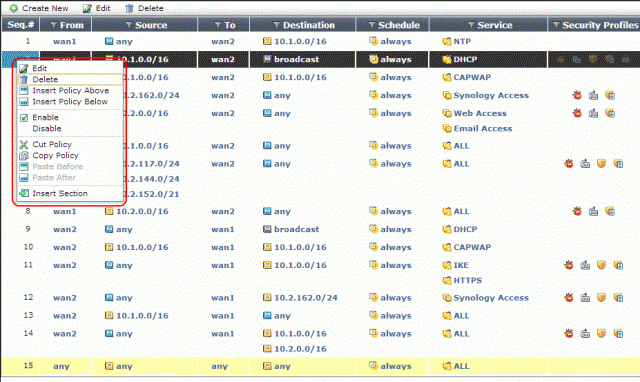This screenshot has height=382, width=640.
Task: Click antivirus profile icon in row 8
Action: coord(577,211)
